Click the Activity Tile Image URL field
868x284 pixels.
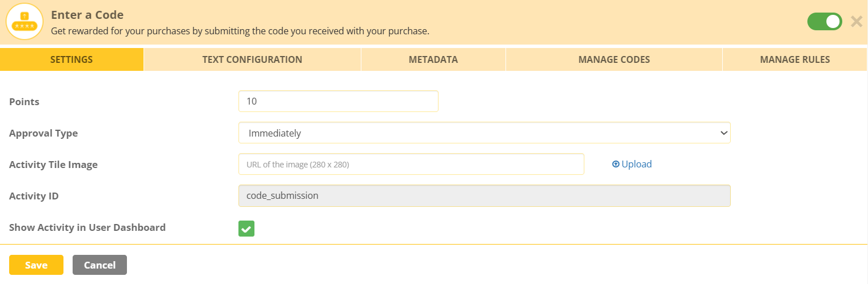tap(411, 165)
